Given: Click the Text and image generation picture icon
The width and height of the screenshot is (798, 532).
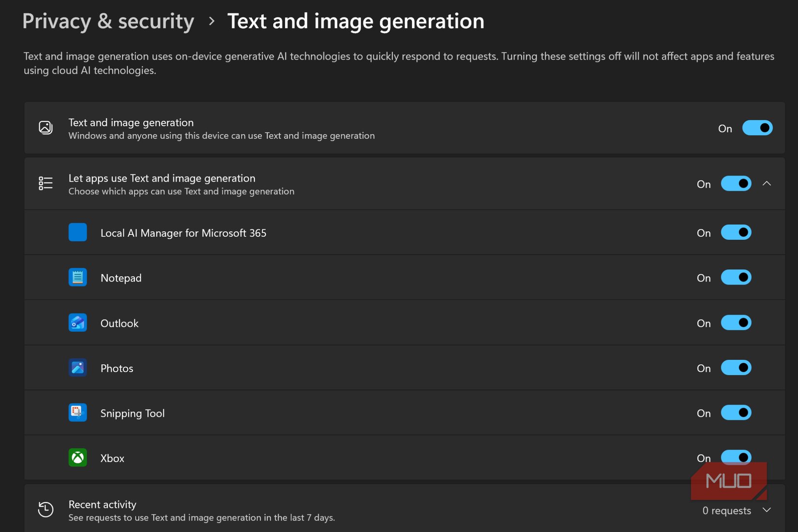Looking at the screenshot, I should click(x=45, y=128).
